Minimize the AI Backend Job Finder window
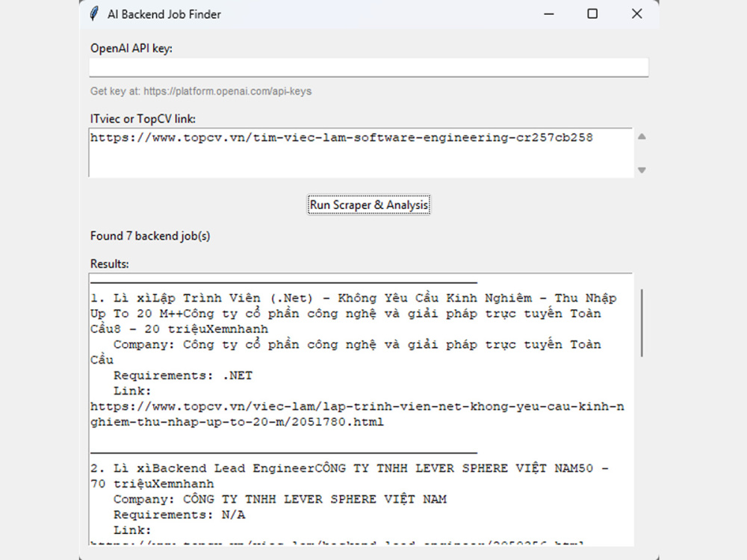This screenshot has height=560, width=747. point(549,13)
